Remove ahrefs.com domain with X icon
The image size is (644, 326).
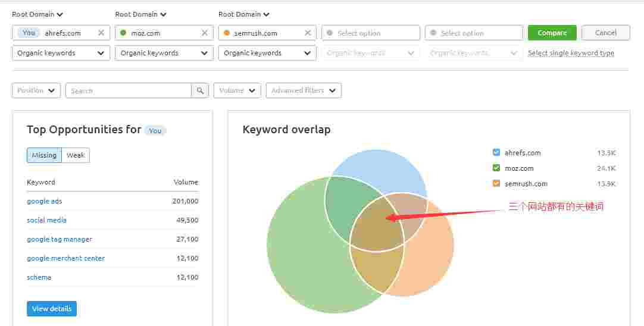click(101, 33)
